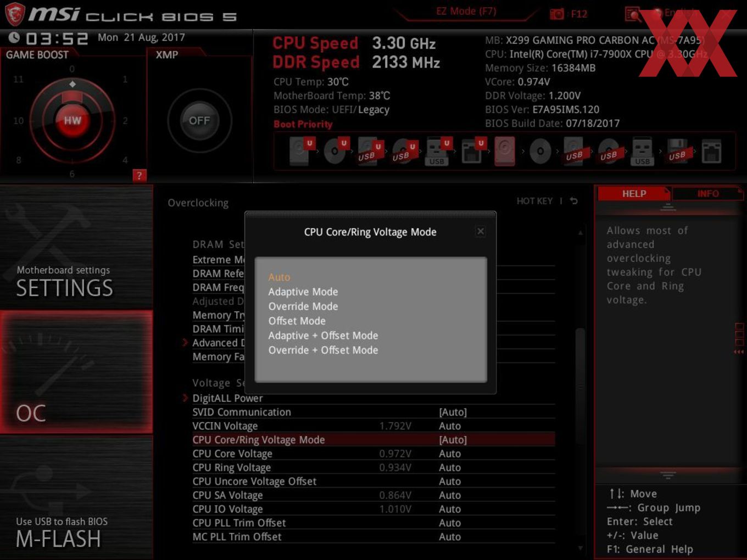Viewport: 747px width, 560px height.
Task: Click the Game Boost dial position marker
Action: (73, 84)
